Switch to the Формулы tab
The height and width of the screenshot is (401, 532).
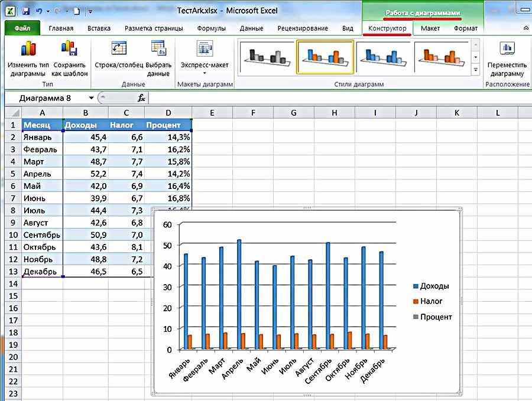pyautogui.click(x=211, y=28)
